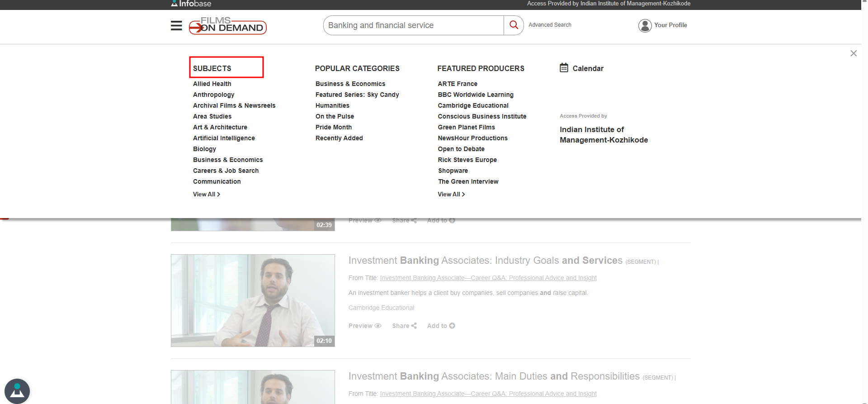Click the Infobase logo in header
Screen dimensions: 868x404
pos(191,4)
